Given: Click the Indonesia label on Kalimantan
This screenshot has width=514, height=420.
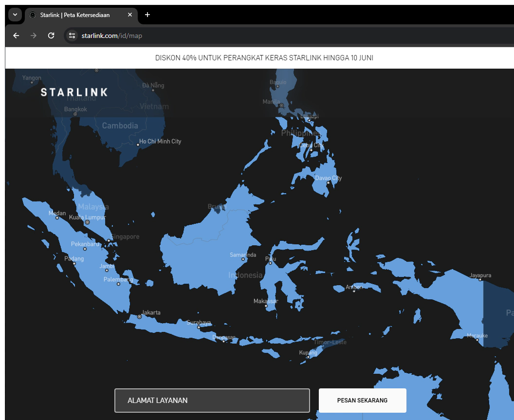Looking at the screenshot, I should (245, 275).
